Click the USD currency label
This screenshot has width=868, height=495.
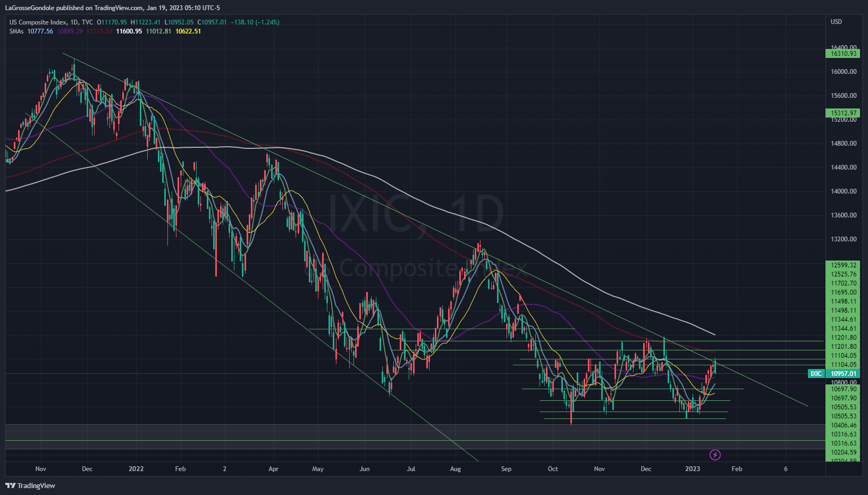click(x=837, y=22)
